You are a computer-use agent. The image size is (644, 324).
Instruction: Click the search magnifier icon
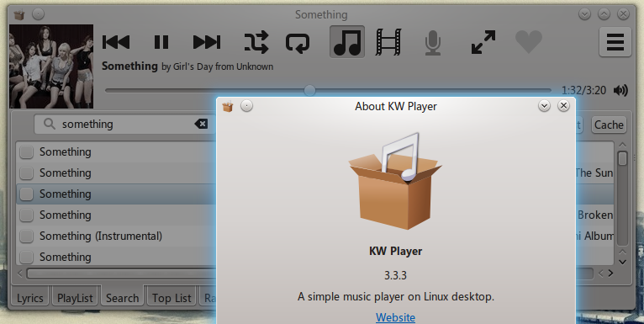click(50, 124)
